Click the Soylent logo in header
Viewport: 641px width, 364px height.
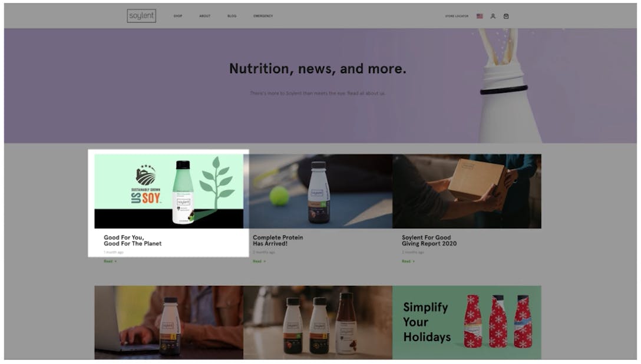[141, 16]
